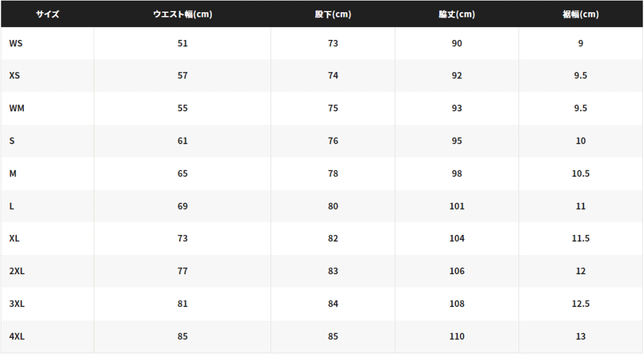Select side length value 104 in XL row
The height and width of the screenshot is (354, 644).
tap(457, 239)
